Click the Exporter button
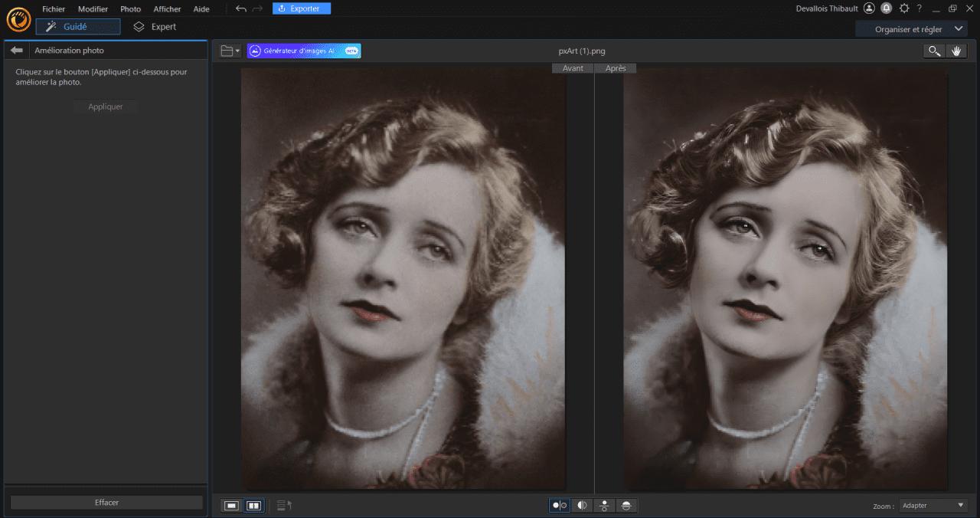 coord(302,8)
